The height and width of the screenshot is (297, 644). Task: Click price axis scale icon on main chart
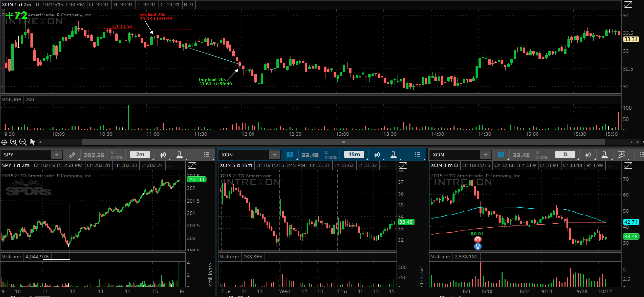628,4
